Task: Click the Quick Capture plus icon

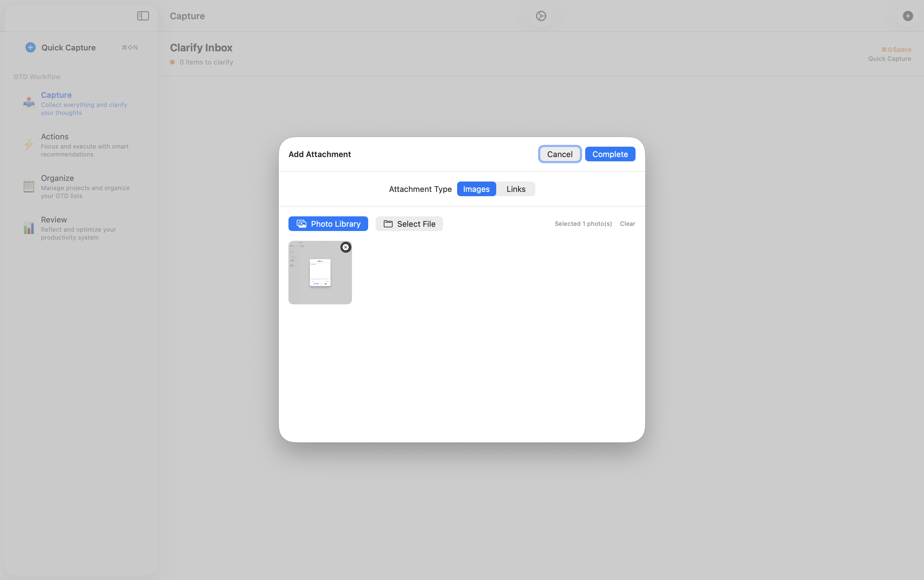Action: point(30,47)
